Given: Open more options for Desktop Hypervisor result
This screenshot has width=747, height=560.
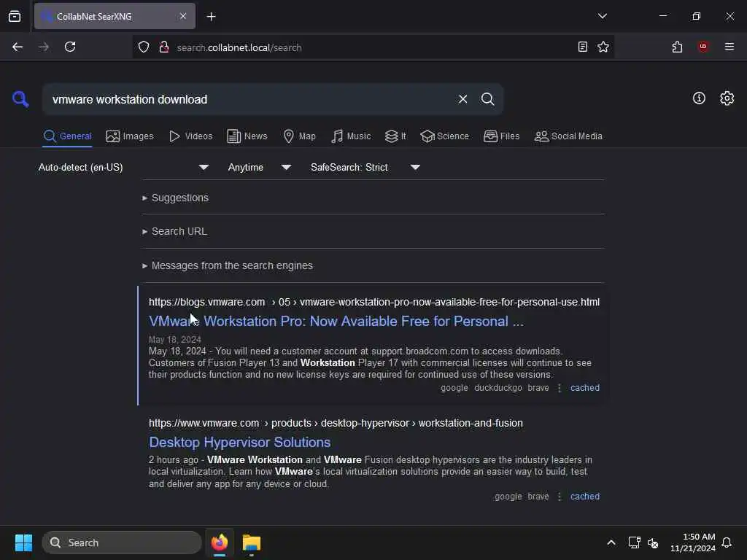Looking at the screenshot, I should point(560,496).
